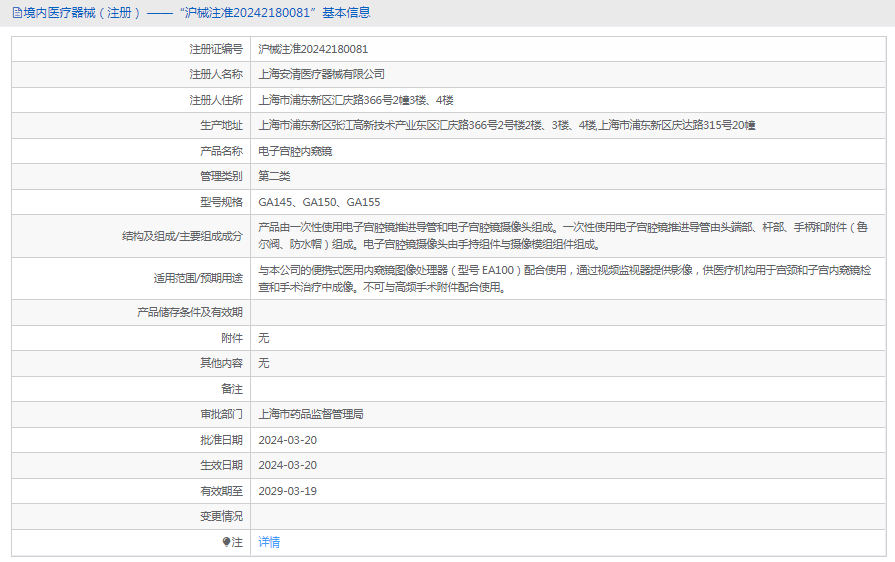
Task: Click the 有效期至 label
Action: [221, 491]
